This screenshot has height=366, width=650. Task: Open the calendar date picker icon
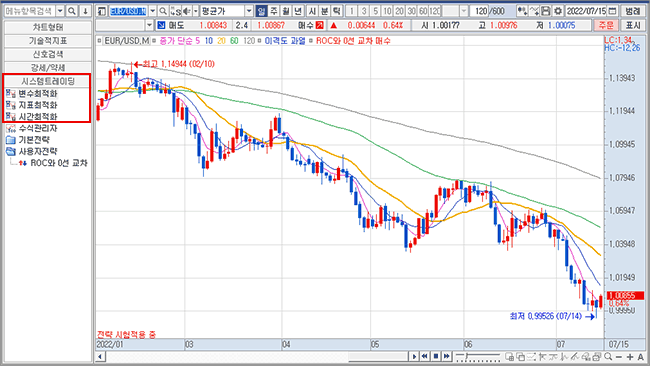(x=612, y=11)
